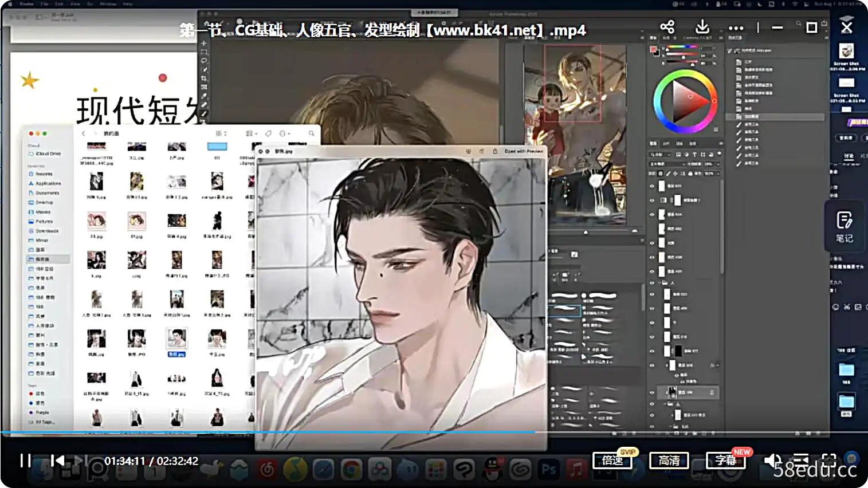
Task: Open Finder view mode switcher dropdown
Action: coord(221,133)
